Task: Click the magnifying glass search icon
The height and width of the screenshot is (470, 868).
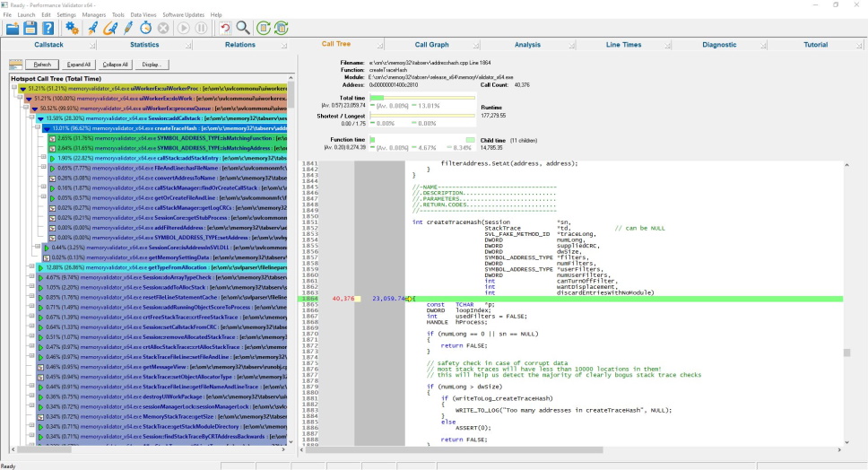Action: click(243, 28)
